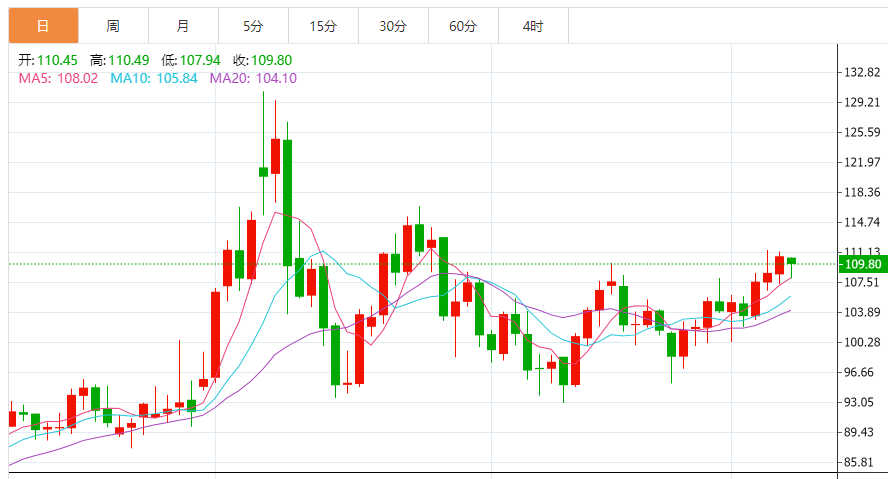The image size is (888, 479).
Task: Click the 118.36 price axis label
Action: [x=862, y=192]
